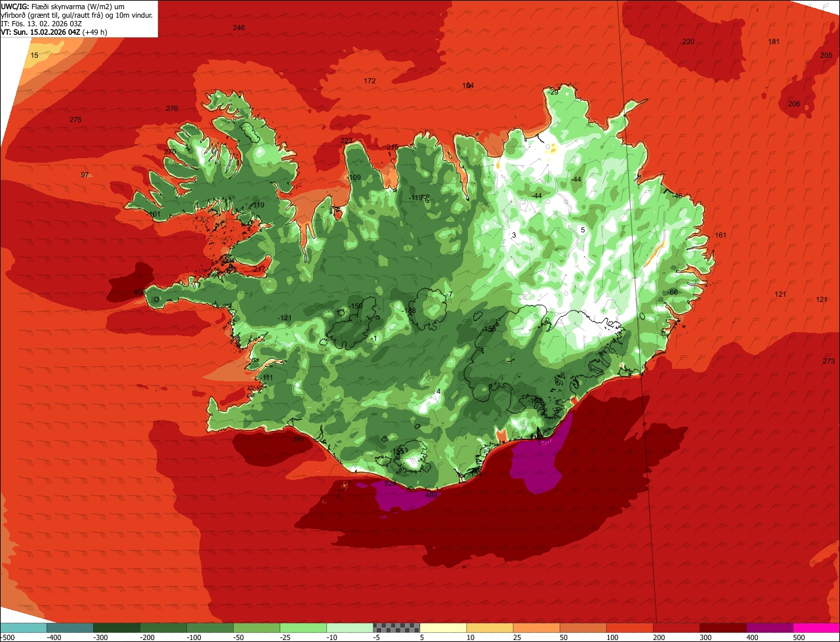
Task: Select the -50 to -25 light green swatch
Action: (x=257, y=628)
